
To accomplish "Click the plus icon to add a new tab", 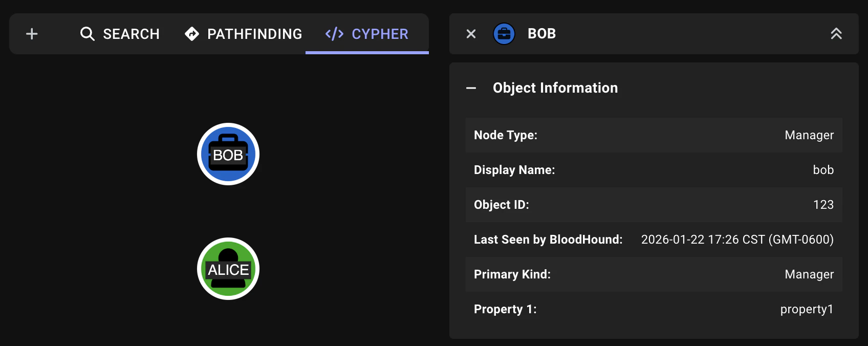I will [31, 34].
